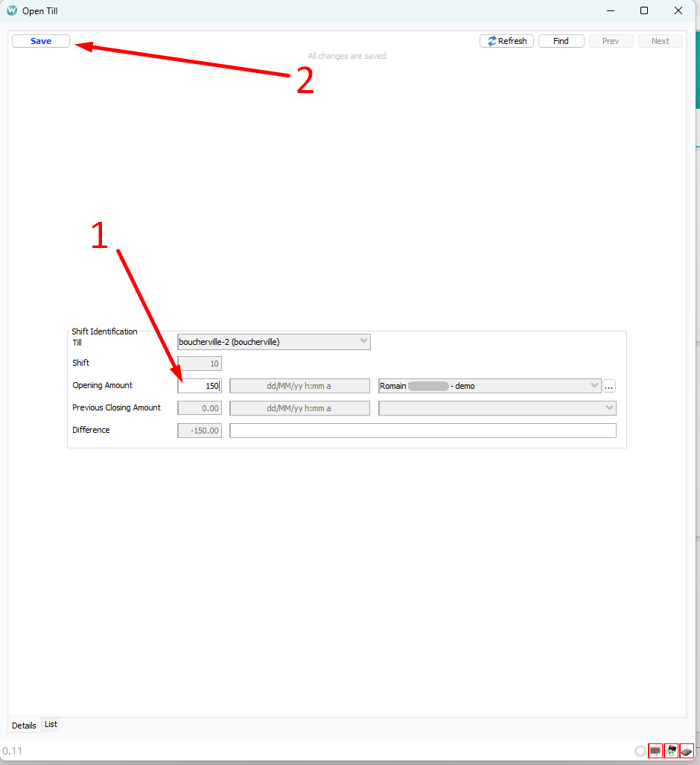Click the Next navigation button
The height and width of the screenshot is (765, 700).
(x=660, y=41)
